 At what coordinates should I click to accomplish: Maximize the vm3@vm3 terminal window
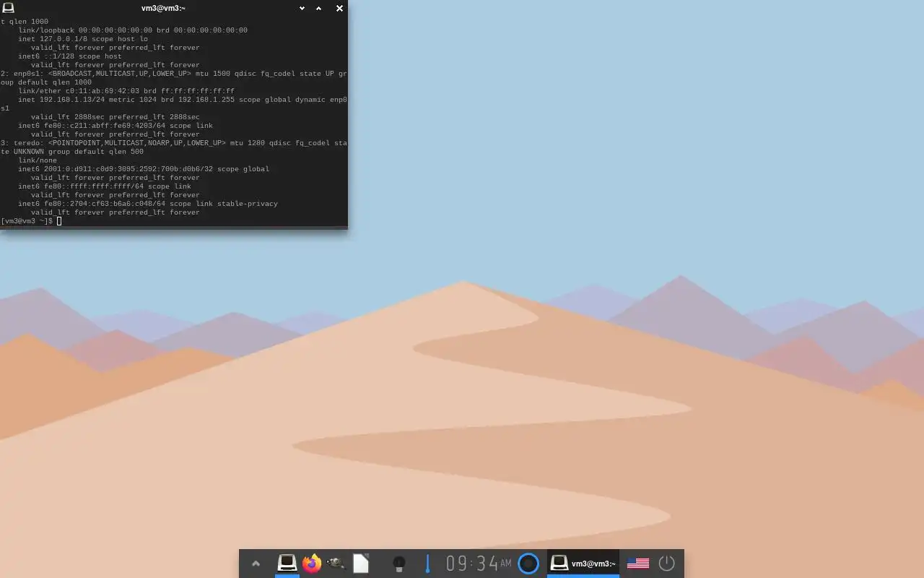click(319, 8)
